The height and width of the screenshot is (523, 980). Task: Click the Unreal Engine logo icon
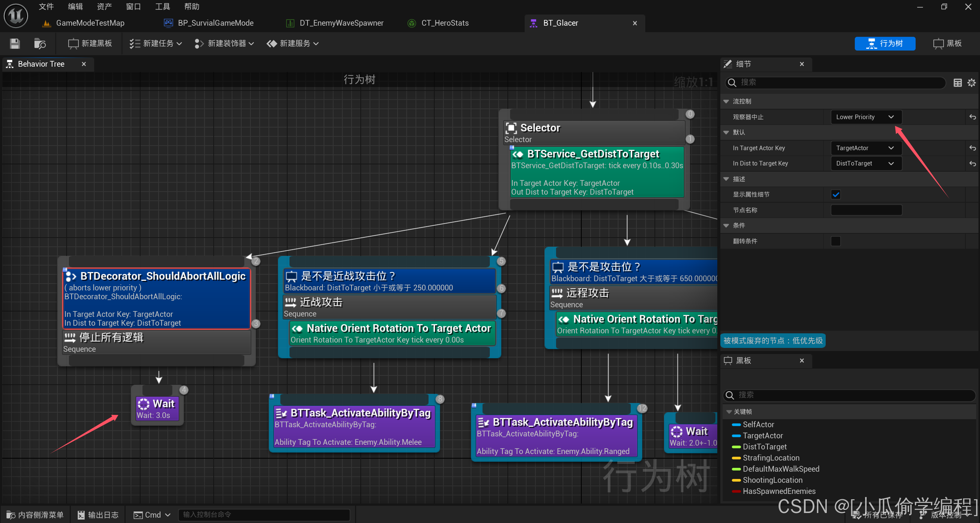(16, 16)
